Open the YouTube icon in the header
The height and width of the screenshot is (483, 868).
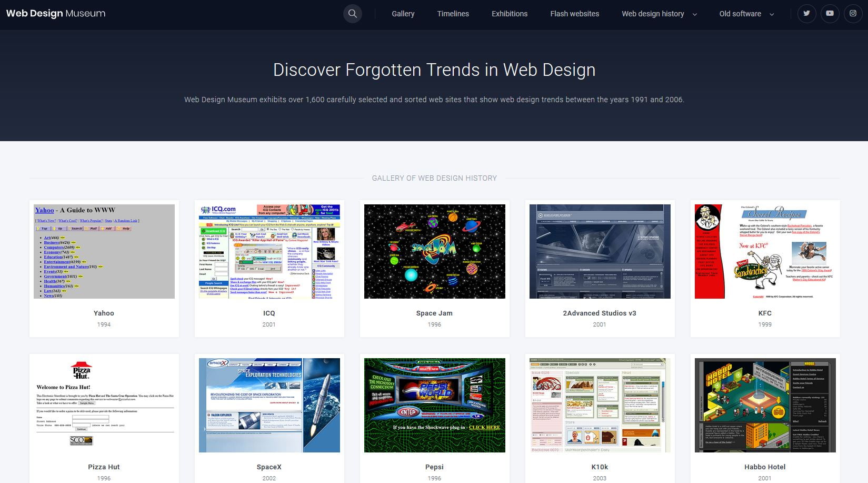pyautogui.click(x=830, y=13)
